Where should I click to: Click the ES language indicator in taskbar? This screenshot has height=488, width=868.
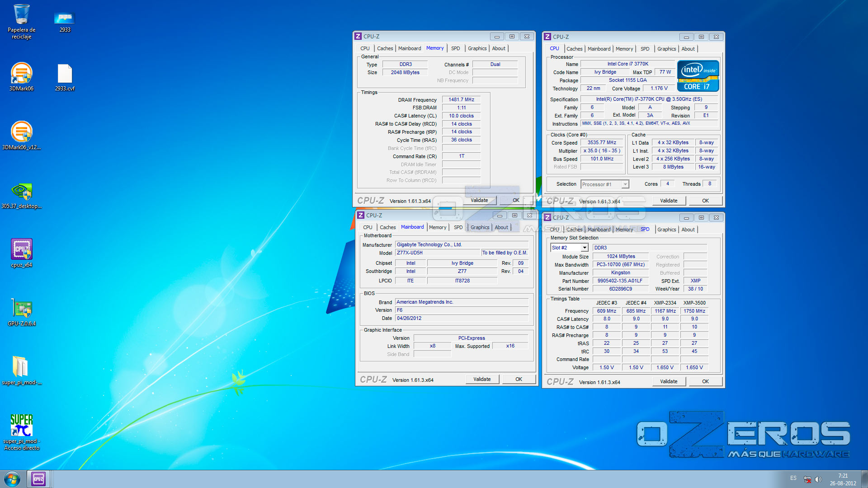(x=793, y=478)
